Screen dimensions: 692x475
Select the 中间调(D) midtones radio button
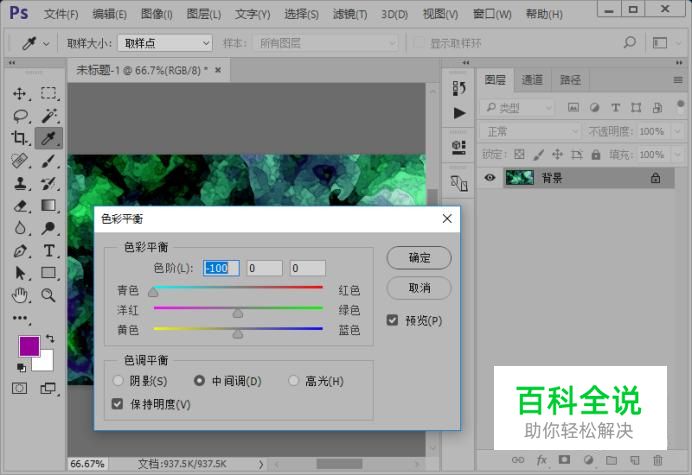(199, 381)
